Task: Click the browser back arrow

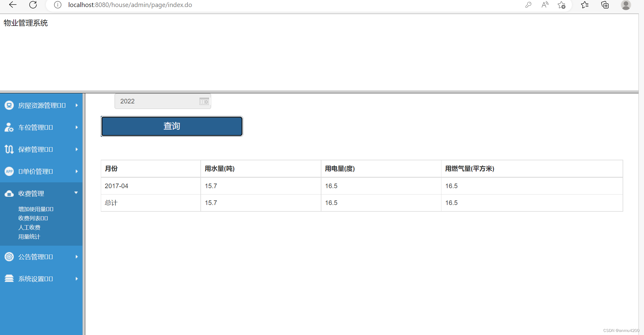Action: pos(13,5)
